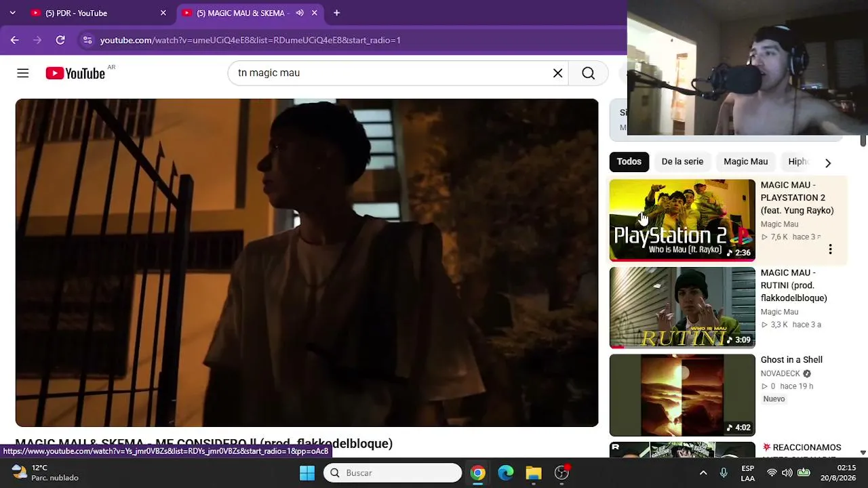This screenshot has height=488, width=868.
Task: Open Google Chrome from the taskbar
Action: (478, 472)
